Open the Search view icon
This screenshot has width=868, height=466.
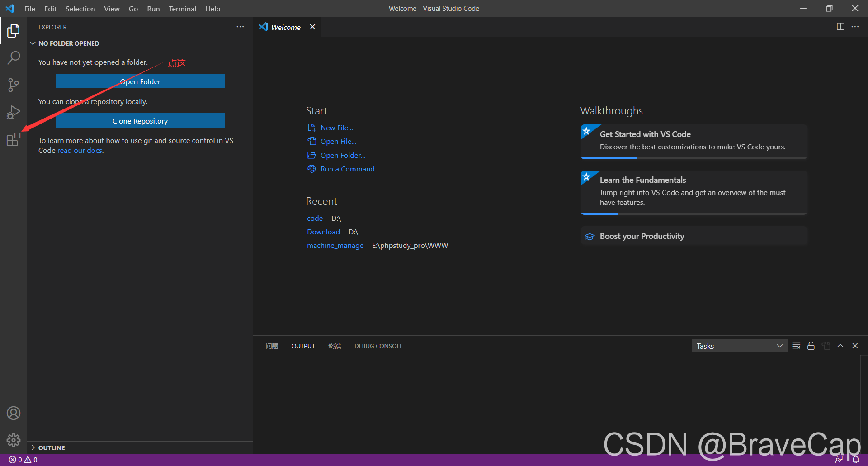pos(14,58)
